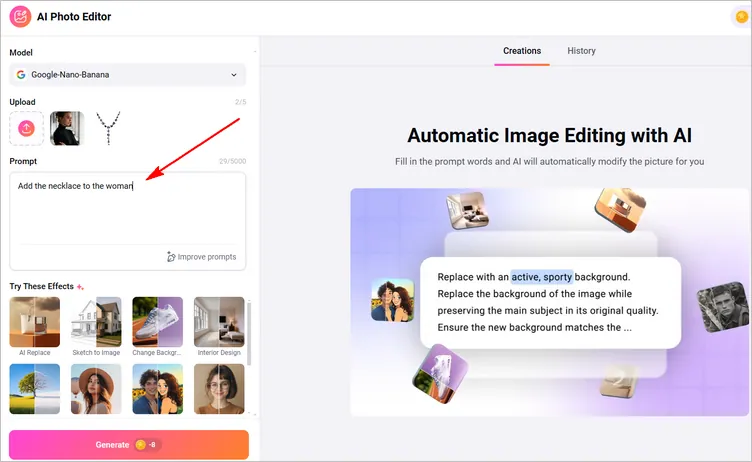Click the bedroom tile in demo banner

(468, 210)
